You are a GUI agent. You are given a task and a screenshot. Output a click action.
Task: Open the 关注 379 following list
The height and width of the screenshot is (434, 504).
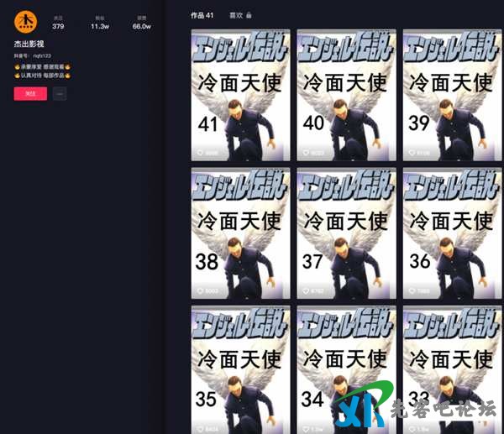58,23
